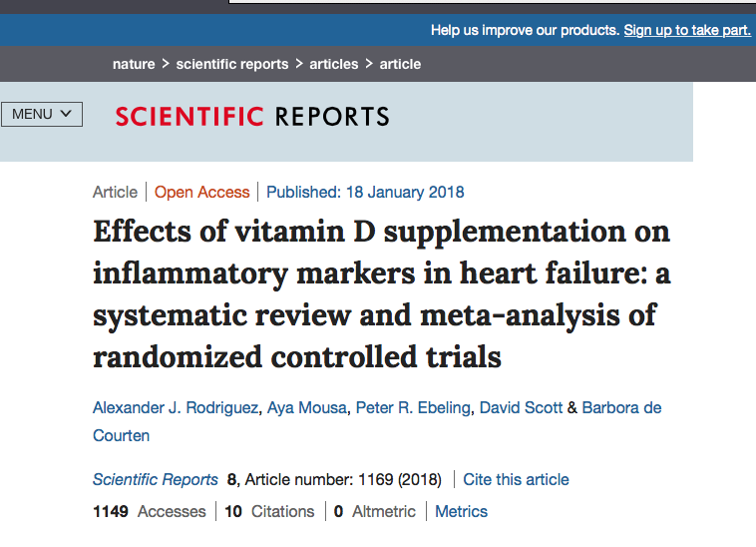This screenshot has height=547, width=756.
Task: Navigate to "articles" breadcrumb link
Action: [x=333, y=64]
